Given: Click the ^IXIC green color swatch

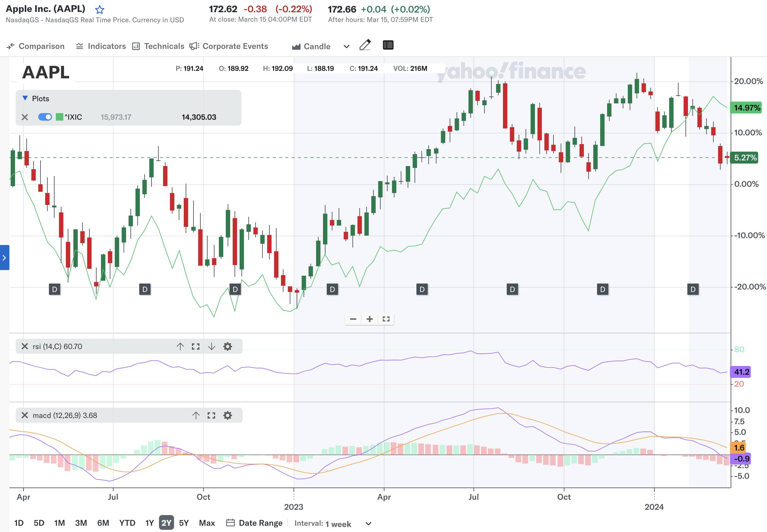Looking at the screenshot, I should pyautogui.click(x=59, y=117).
